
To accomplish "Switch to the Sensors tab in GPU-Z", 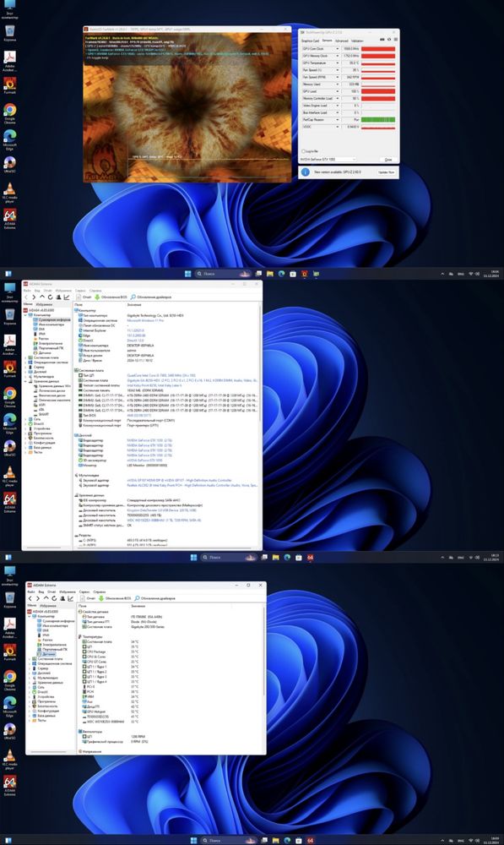I will 327,41.
